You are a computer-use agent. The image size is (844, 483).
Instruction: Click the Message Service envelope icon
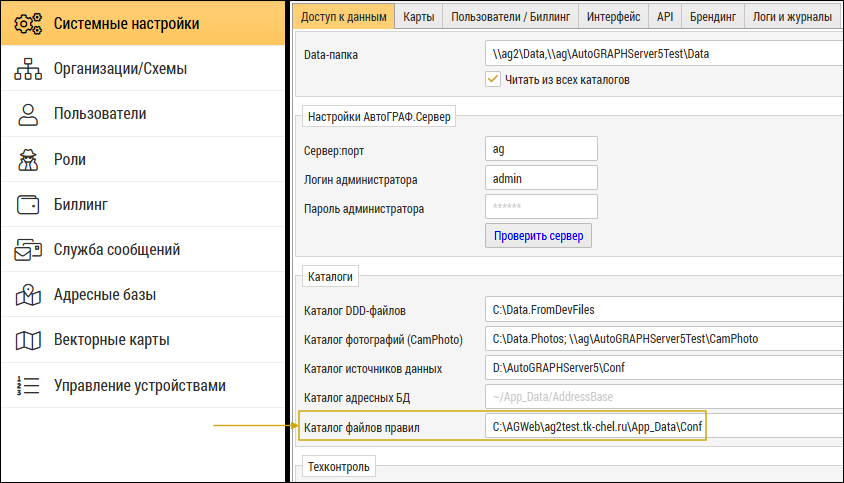coord(27,250)
